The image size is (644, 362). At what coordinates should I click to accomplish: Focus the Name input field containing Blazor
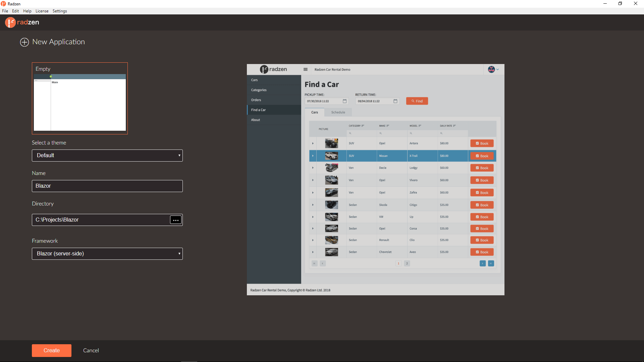[x=107, y=186]
